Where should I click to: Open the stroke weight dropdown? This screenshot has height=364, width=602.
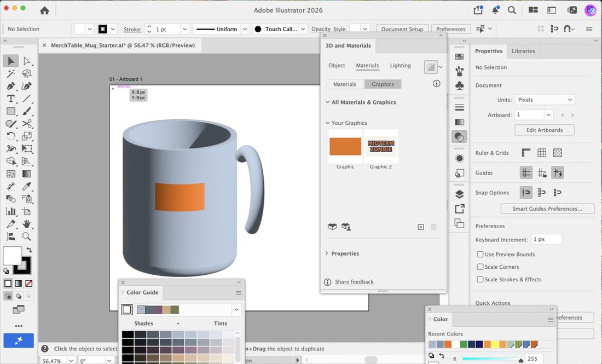[184, 29]
